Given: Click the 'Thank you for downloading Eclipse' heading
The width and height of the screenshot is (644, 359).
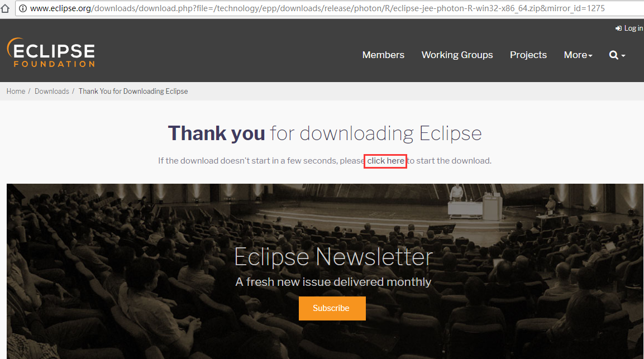Looking at the screenshot, I should (325, 133).
